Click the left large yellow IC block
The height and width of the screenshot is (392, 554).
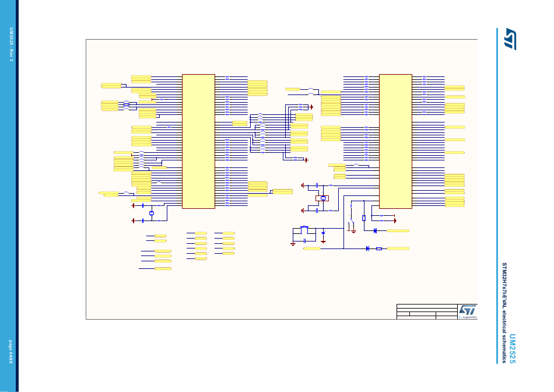pos(198,141)
